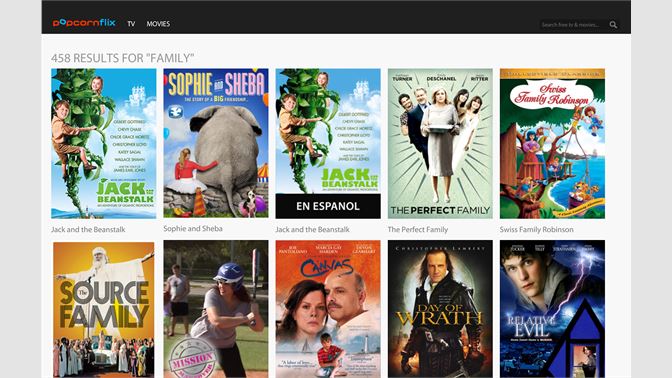Screen dimensions: 672x378
Task: Open The Perfect Family poster
Action: coord(440,144)
